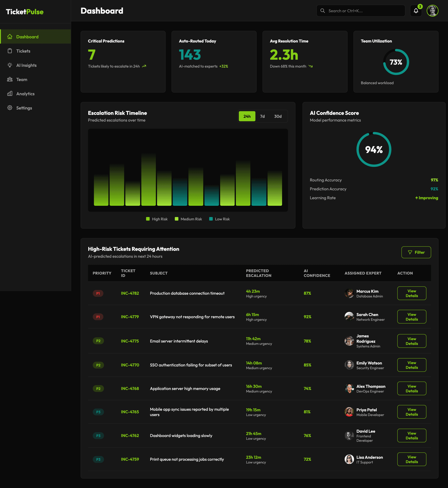Select the 24h timeline tab
448x488 pixels.
coord(247,116)
